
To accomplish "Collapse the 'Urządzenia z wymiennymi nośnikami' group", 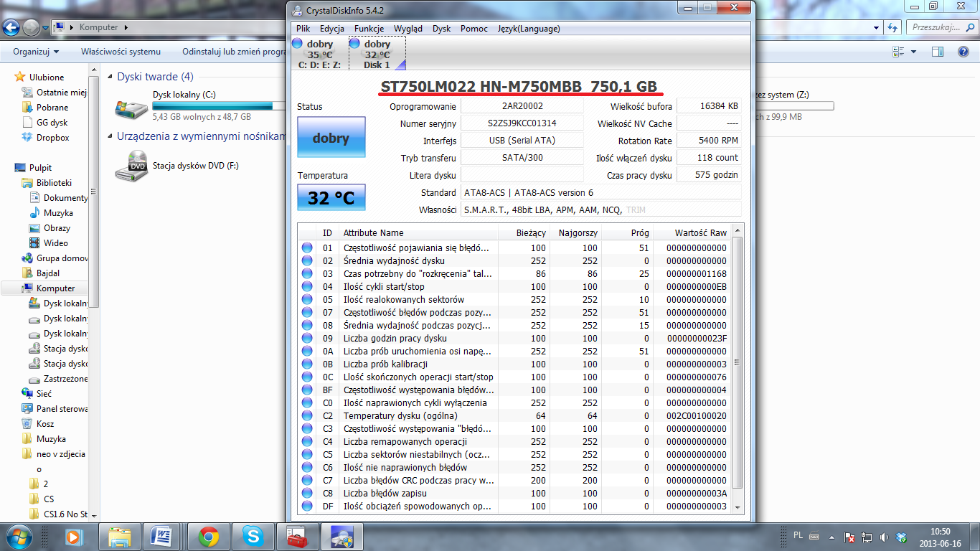I will pyautogui.click(x=109, y=136).
